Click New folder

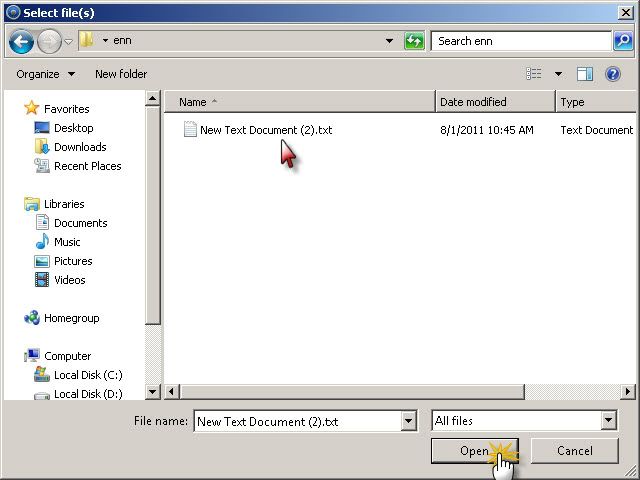pos(121,74)
